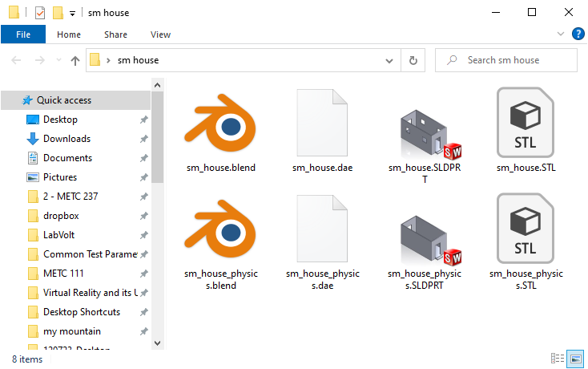This screenshot has height=369, width=588.
Task: Click the Refresh button beside address bar
Action: (413, 60)
